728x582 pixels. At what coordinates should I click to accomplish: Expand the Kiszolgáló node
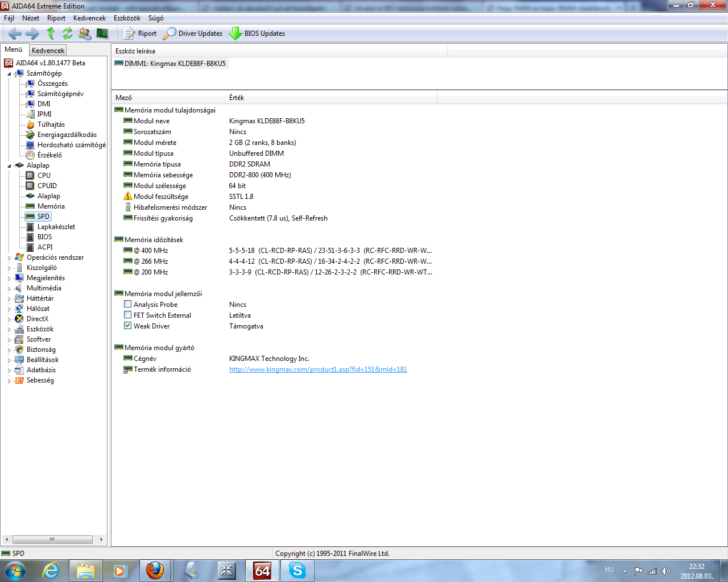[x=9, y=268]
